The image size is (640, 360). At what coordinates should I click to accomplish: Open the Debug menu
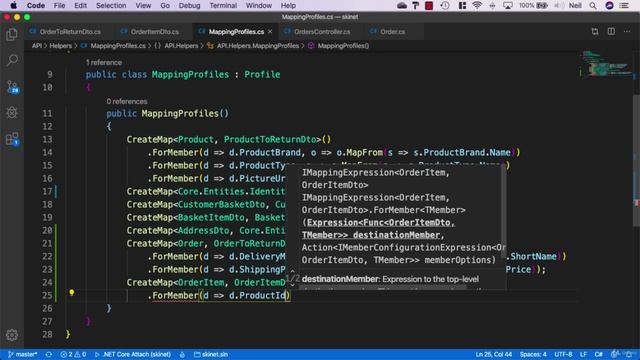coord(189,6)
